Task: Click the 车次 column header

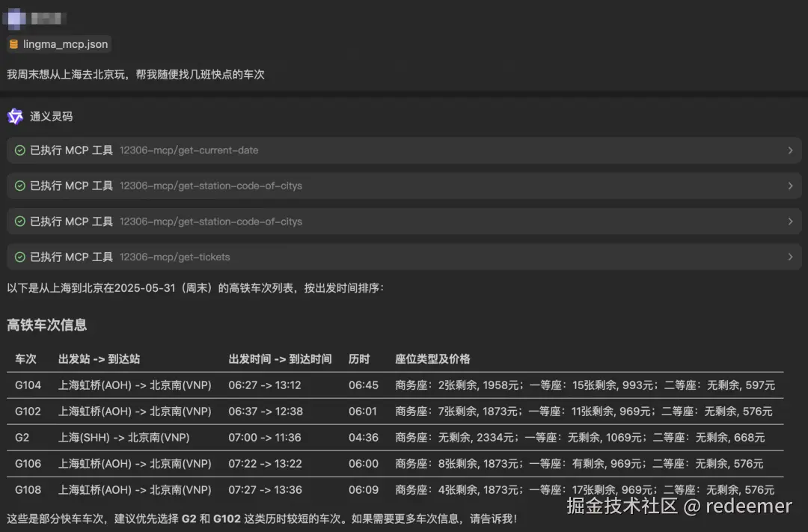Action: [25, 358]
